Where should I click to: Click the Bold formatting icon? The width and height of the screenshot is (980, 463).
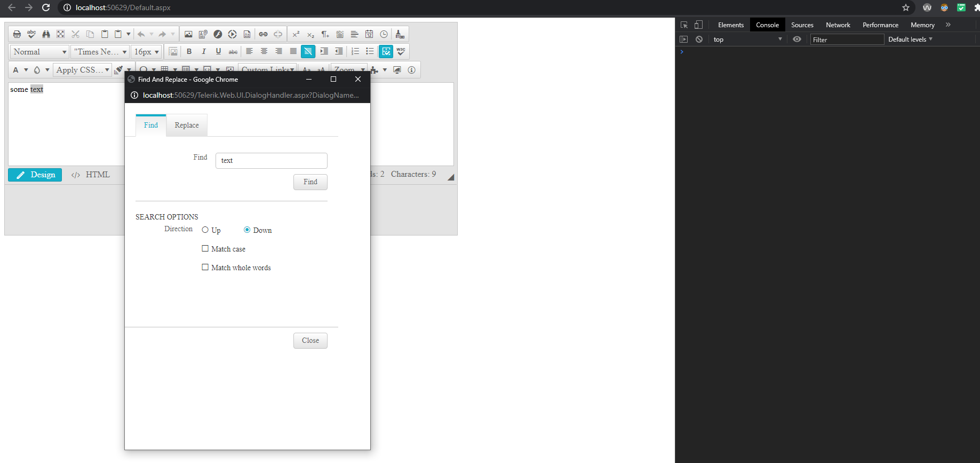pos(189,51)
